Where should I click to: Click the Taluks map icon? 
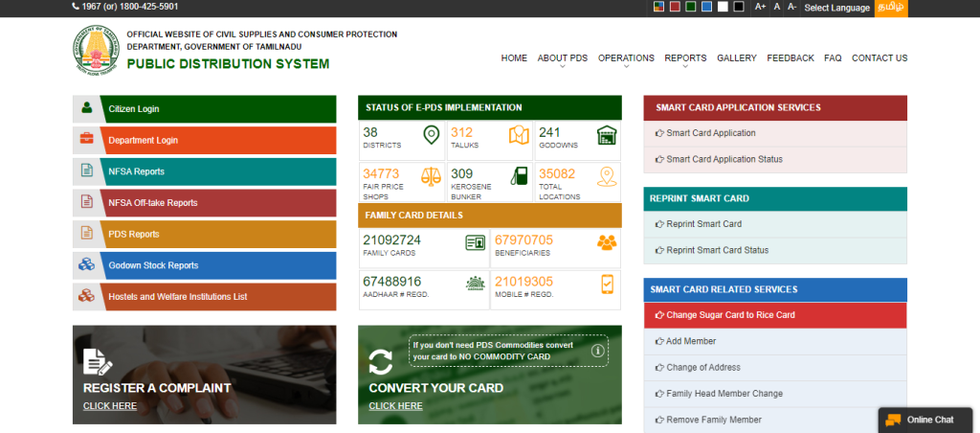pyautogui.click(x=519, y=135)
